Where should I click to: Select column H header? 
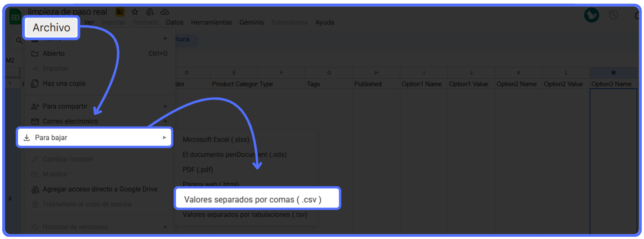point(376,73)
